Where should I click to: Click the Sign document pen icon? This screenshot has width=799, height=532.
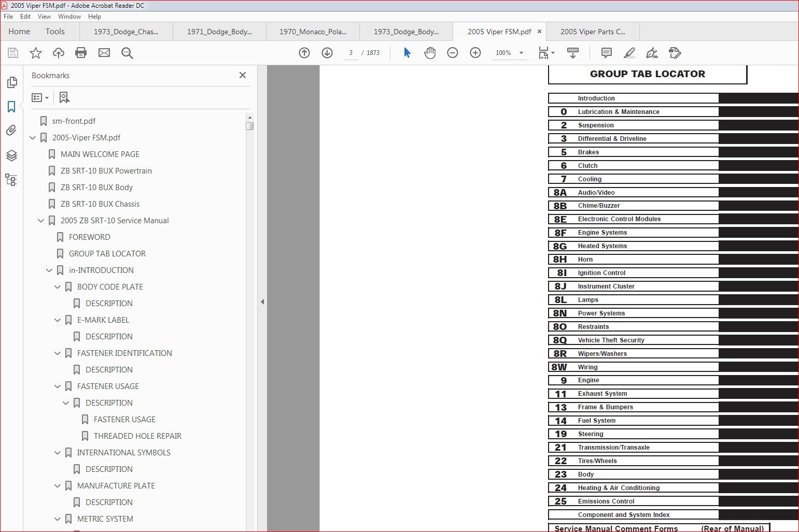click(652, 53)
